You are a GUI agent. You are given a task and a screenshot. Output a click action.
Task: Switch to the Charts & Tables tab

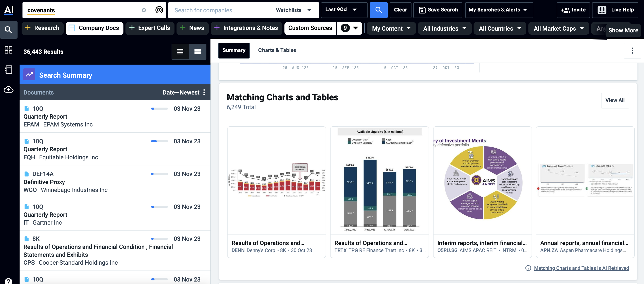coord(277,50)
